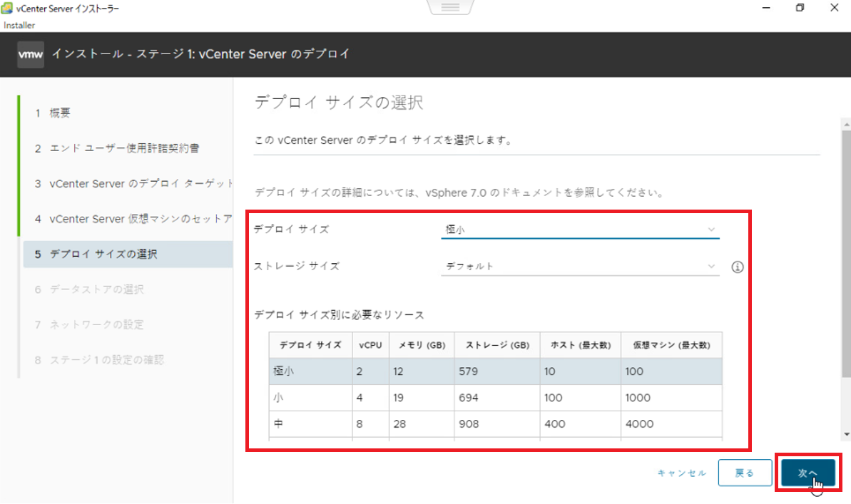Restore the installer window size
851x504 pixels.
click(x=800, y=8)
